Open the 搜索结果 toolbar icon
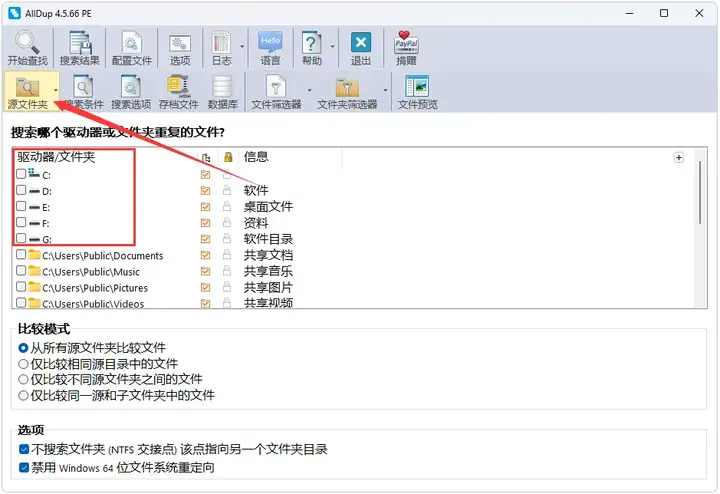Image resolution: width=720 pixels, height=494 pixels. pos(80,43)
